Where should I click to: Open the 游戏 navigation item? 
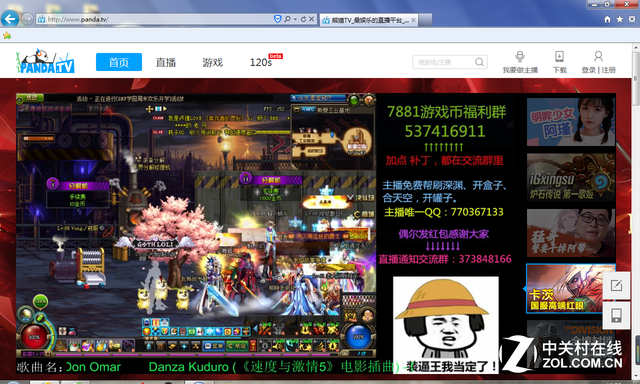tap(213, 62)
